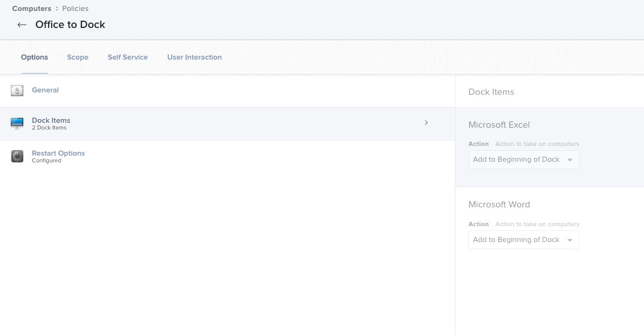Click the 'Configured' status text
Screen dimensions: 644x335
point(46,161)
